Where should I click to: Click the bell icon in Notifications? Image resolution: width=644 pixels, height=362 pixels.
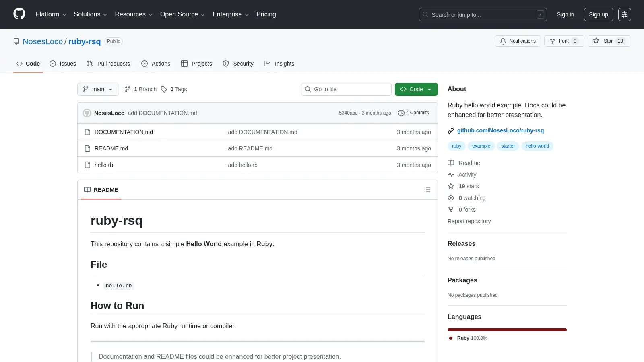point(503,41)
